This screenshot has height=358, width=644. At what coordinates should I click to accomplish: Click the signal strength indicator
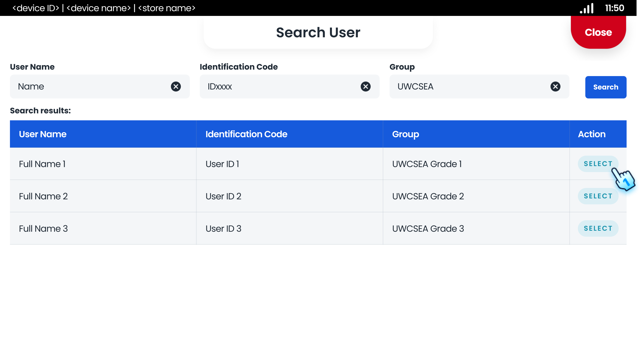587,8
